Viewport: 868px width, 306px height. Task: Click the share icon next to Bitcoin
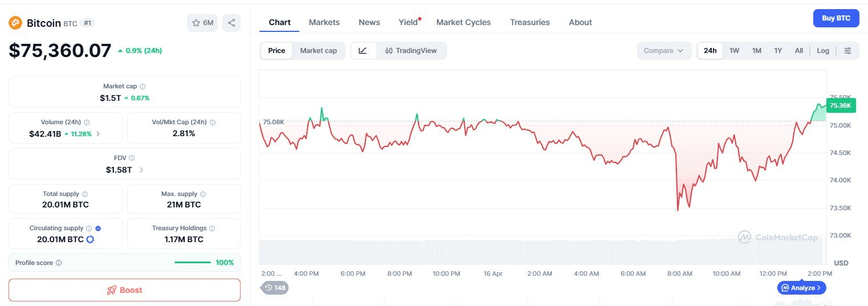coord(232,23)
